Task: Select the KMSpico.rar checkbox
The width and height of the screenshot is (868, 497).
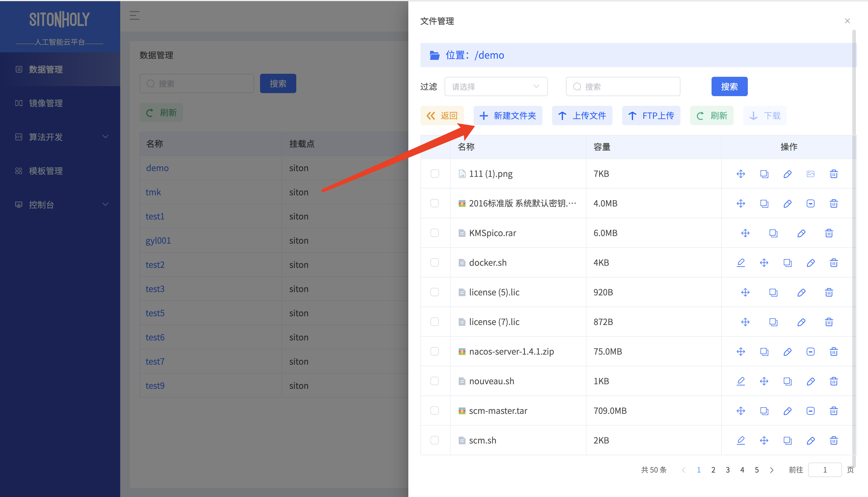Action: click(434, 233)
